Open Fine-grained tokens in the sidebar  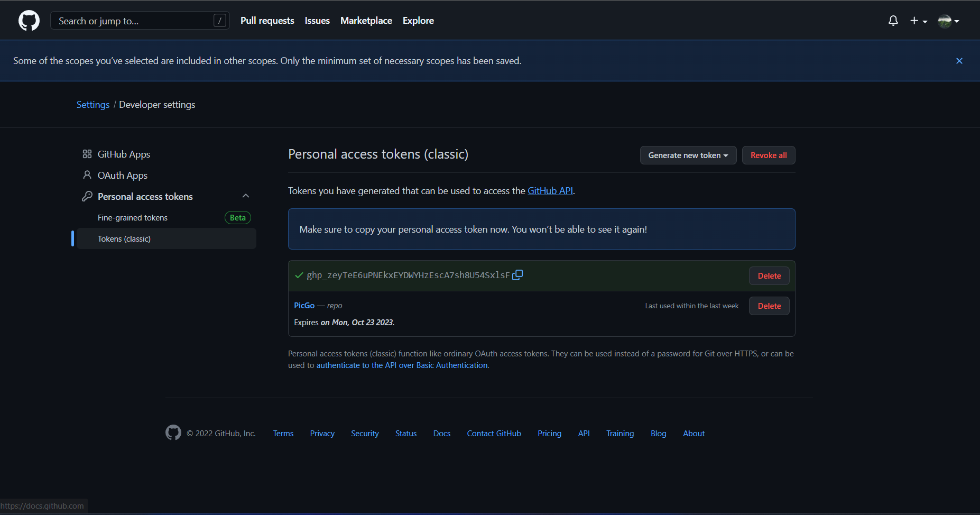(x=133, y=218)
